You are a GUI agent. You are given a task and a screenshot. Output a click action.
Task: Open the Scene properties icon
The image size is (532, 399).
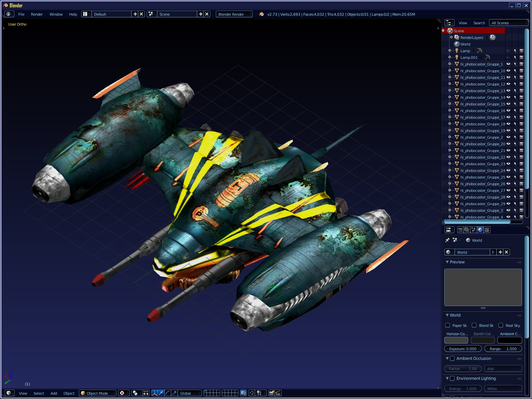point(473,230)
